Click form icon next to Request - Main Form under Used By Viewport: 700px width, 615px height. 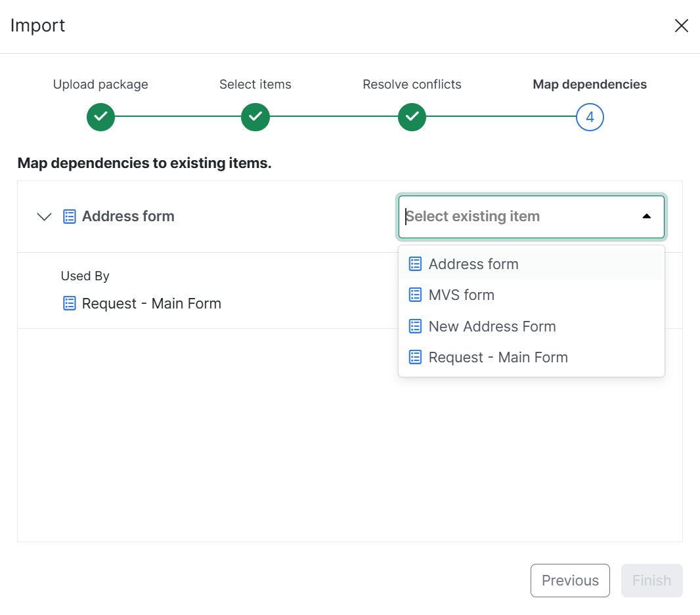click(x=70, y=303)
